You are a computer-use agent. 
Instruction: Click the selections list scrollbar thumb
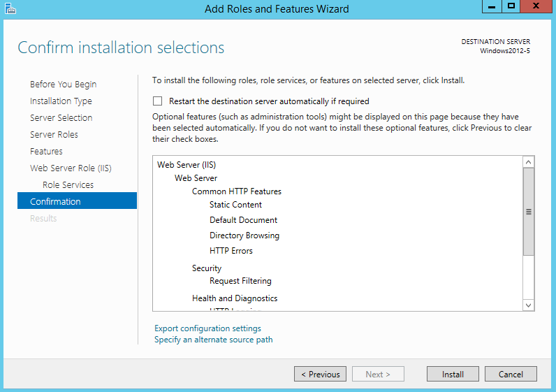tap(528, 212)
